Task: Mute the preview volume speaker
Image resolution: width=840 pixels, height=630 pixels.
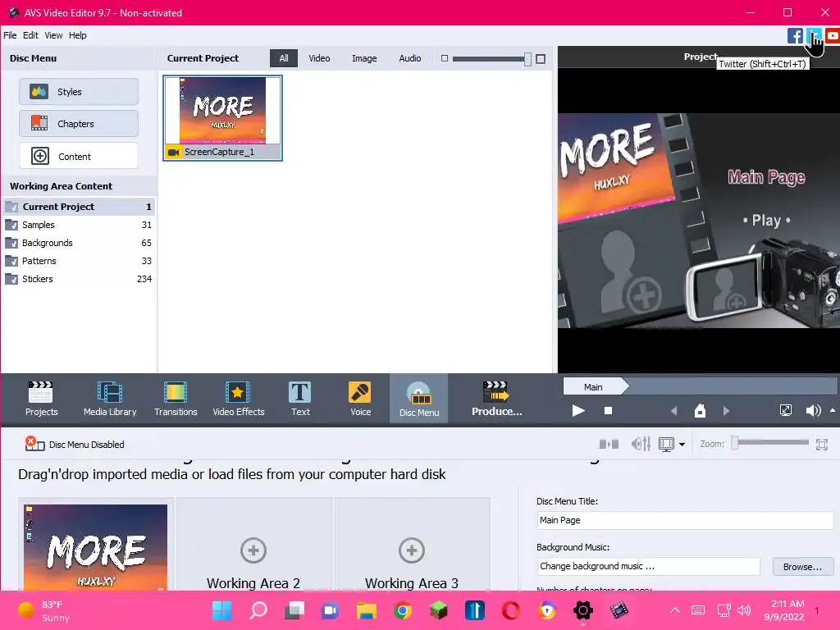Action: [x=813, y=411]
